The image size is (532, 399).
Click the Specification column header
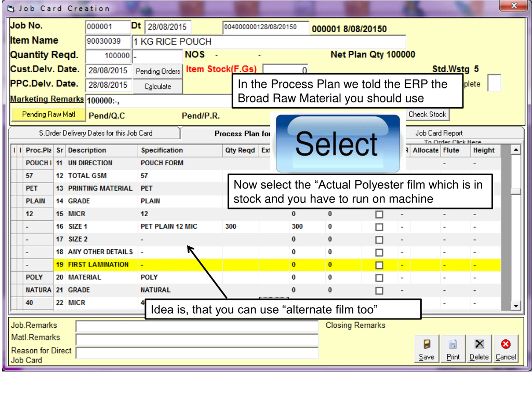180,150
